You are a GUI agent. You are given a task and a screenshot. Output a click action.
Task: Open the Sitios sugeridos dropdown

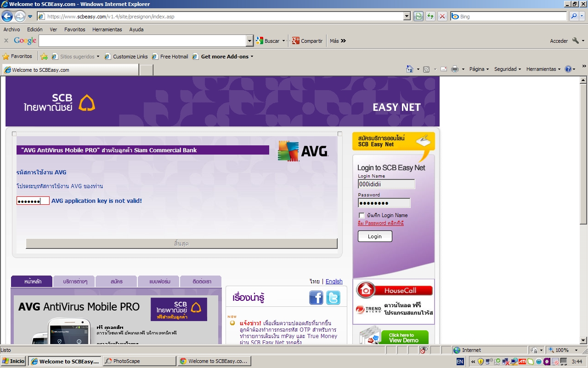76,57
